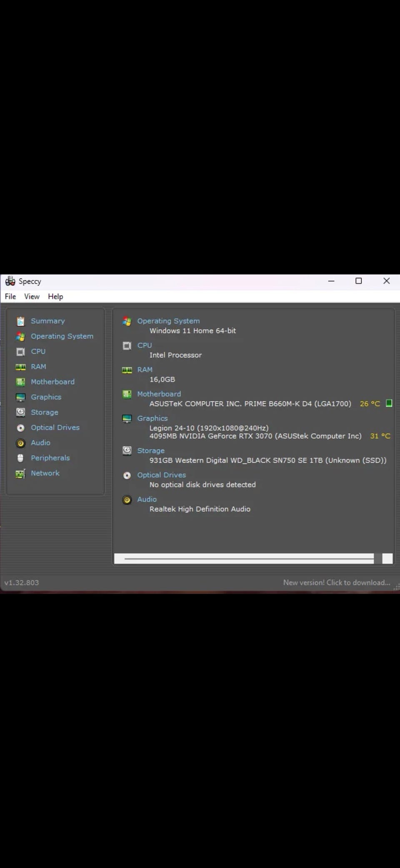
Task: Click the Audio speaker icon in summary pane
Action: pos(127,500)
